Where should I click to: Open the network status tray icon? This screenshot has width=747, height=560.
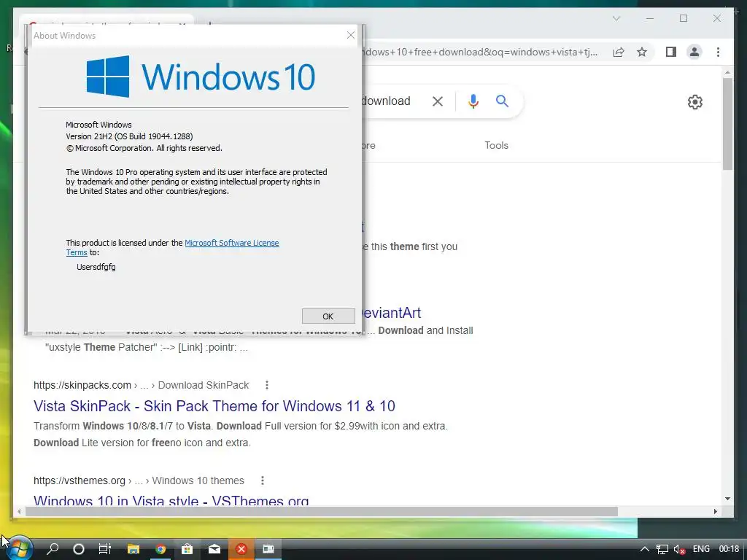coord(662,549)
